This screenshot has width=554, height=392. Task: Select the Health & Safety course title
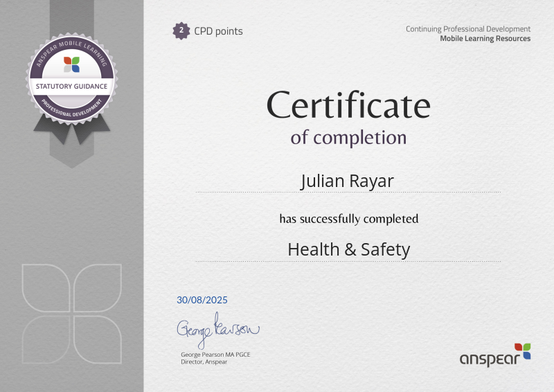(x=348, y=249)
